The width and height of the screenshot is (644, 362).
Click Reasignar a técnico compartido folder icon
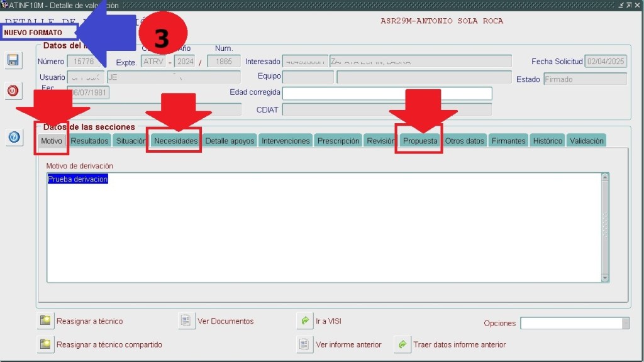pos(45,344)
